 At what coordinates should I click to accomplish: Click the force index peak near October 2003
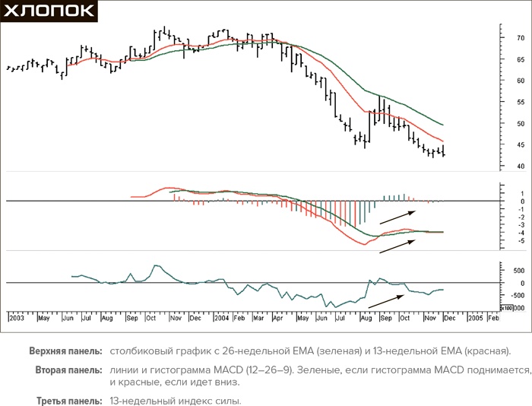[156, 266]
